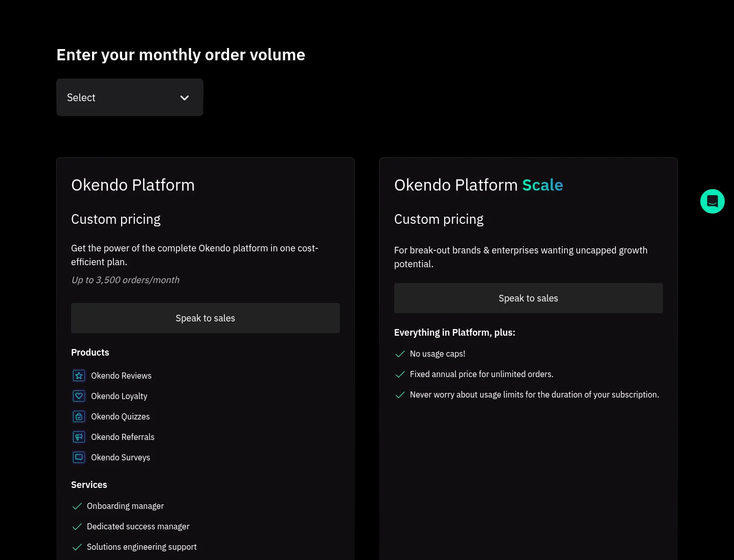The width and height of the screenshot is (734, 560).
Task: Click the checkmark beside Onboarding manager
Action: [x=77, y=506]
